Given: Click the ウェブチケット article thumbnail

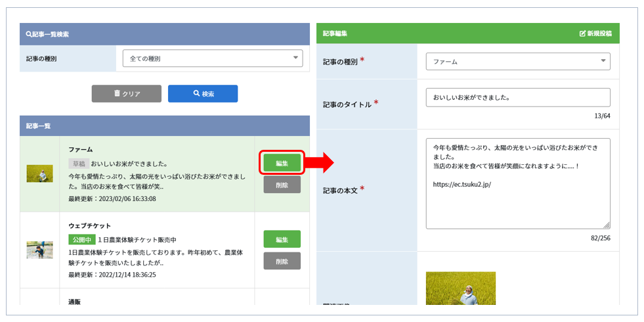Looking at the screenshot, I should (40, 250).
